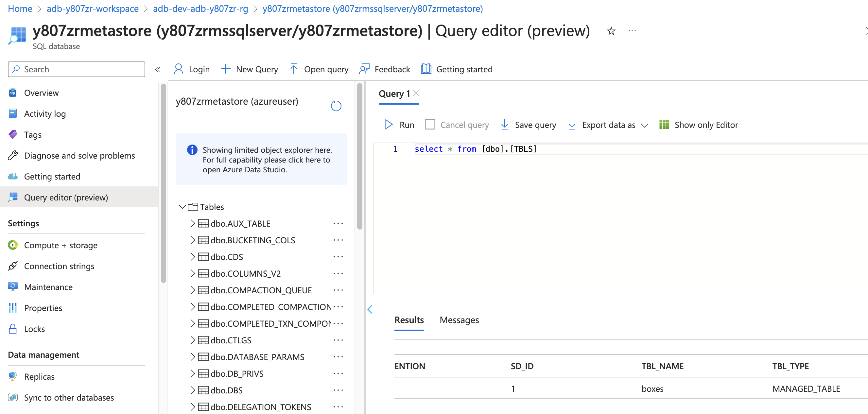Click the left sidebar scrollbar

click(164, 183)
